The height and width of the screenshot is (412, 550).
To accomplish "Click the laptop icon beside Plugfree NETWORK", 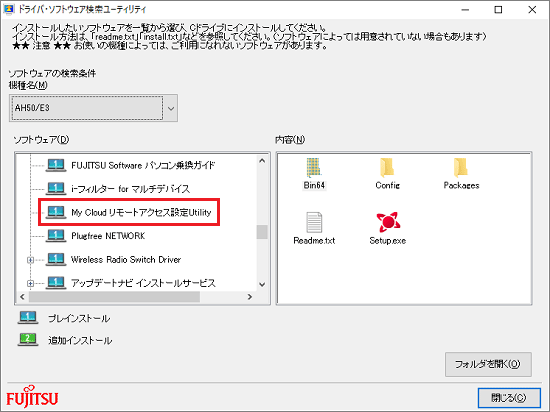I will tap(56, 236).
